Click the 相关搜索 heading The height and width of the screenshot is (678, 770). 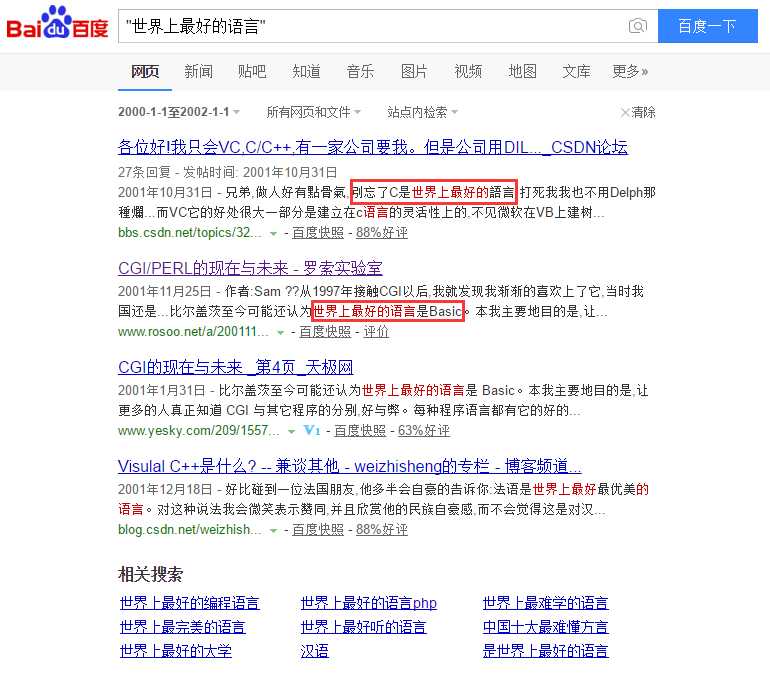click(x=151, y=574)
